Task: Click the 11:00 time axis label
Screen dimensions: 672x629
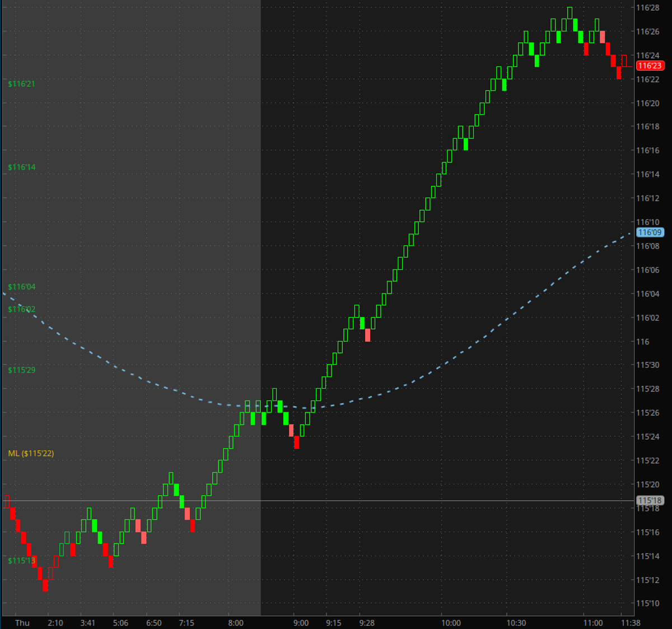Action: click(x=593, y=623)
